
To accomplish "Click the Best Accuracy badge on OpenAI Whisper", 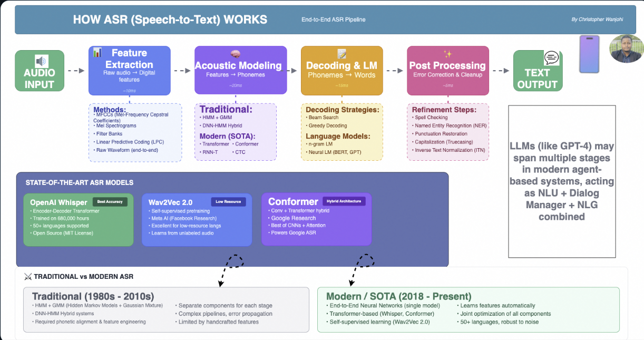I will tap(110, 201).
